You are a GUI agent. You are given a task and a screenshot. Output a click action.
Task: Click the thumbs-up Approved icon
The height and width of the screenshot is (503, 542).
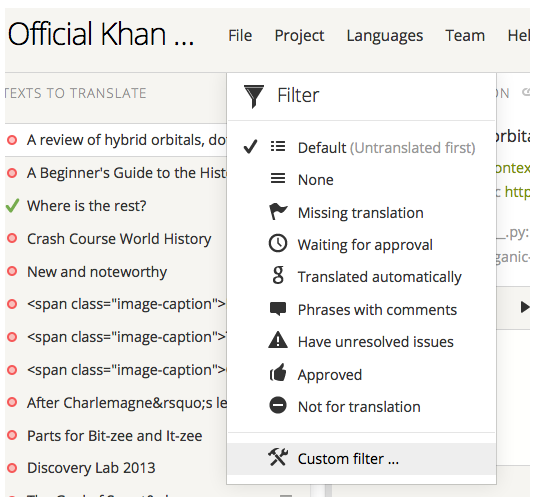[x=278, y=373]
